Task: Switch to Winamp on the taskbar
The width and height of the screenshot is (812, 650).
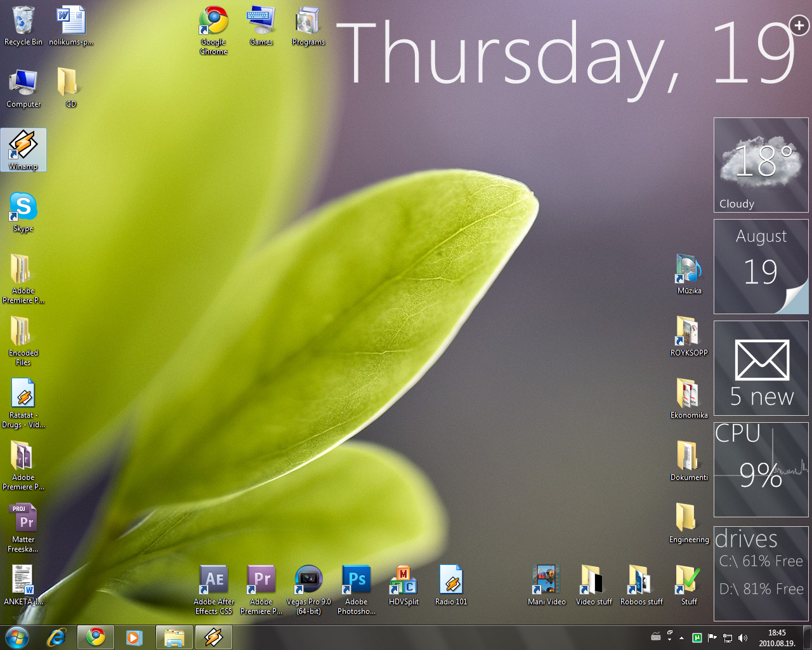Action: (214, 637)
